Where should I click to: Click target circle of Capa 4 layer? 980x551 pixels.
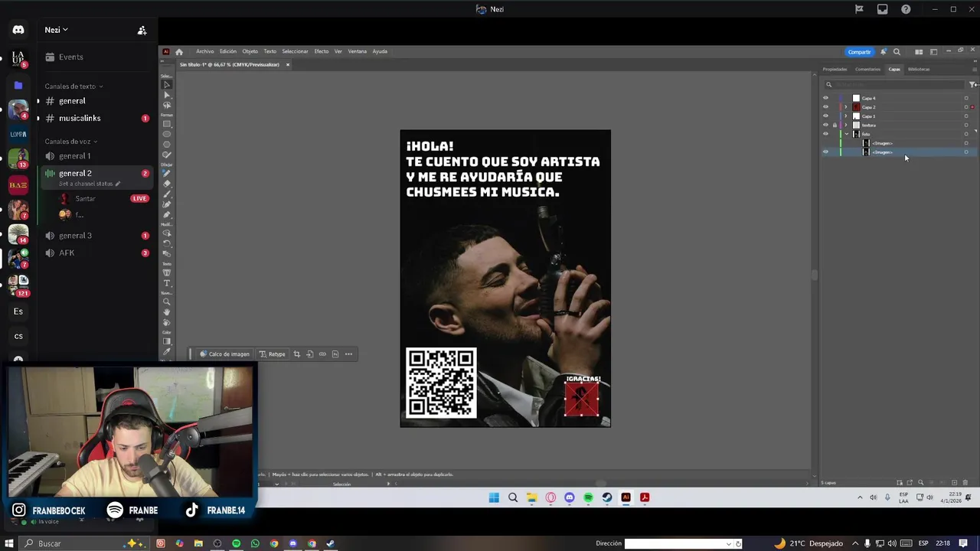pyautogui.click(x=966, y=98)
